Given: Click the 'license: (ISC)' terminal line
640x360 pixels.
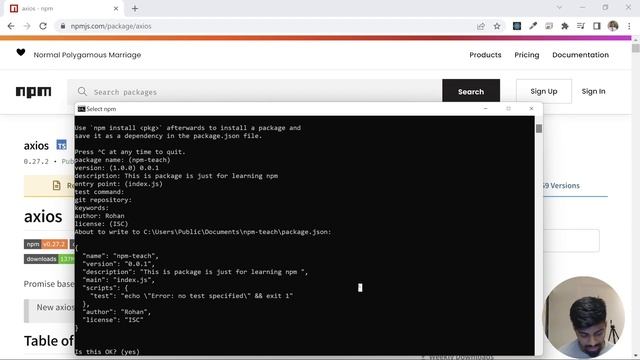Looking at the screenshot, I should pos(102,224).
